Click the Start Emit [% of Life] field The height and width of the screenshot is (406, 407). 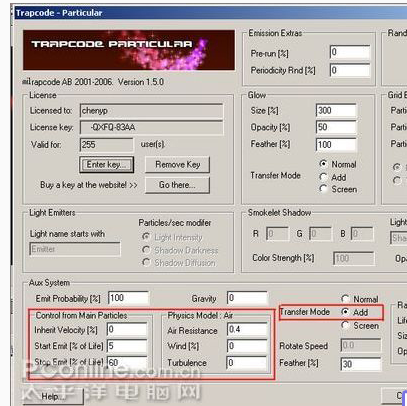coord(127,346)
